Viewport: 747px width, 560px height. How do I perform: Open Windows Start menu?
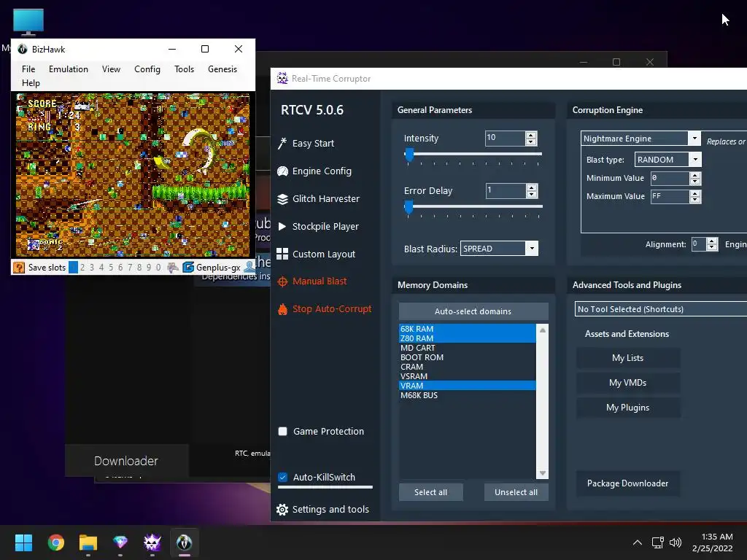coord(23,542)
